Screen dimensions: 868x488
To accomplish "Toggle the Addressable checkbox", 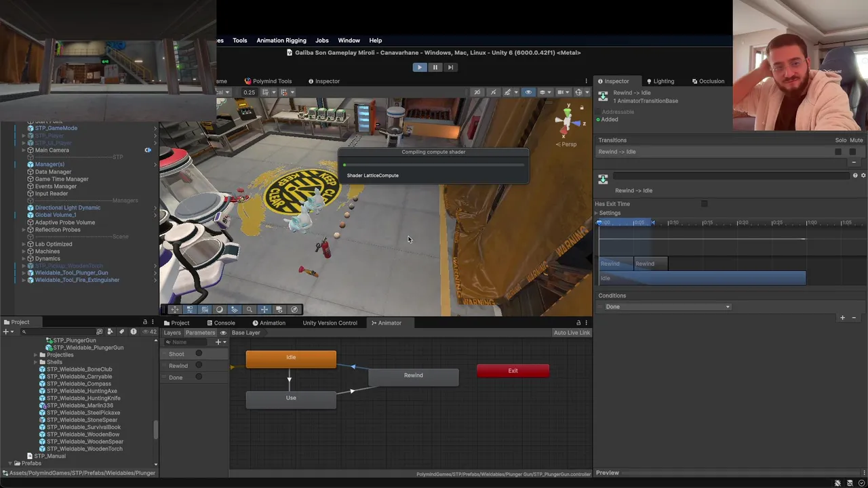I will [599, 112].
